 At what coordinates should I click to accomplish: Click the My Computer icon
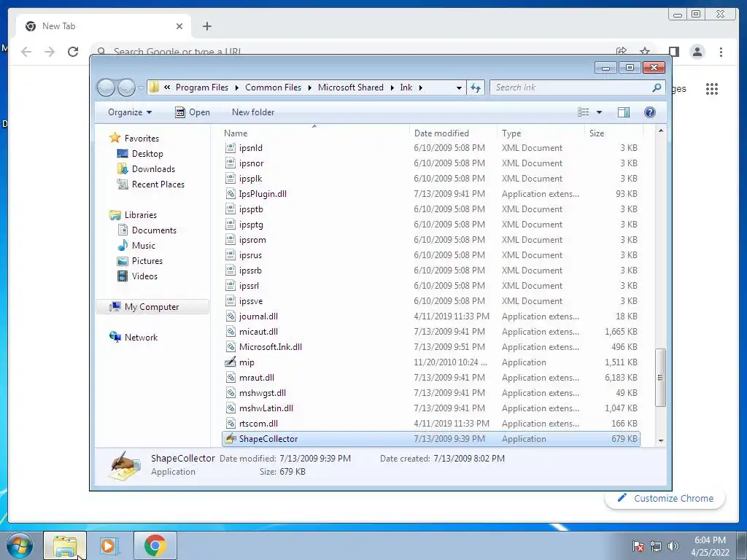pyautogui.click(x=115, y=307)
